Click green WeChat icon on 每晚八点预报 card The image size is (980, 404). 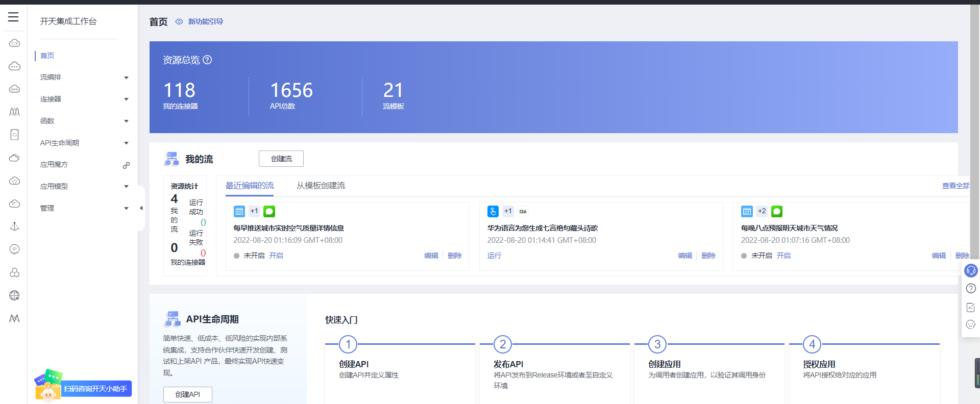[x=777, y=211]
